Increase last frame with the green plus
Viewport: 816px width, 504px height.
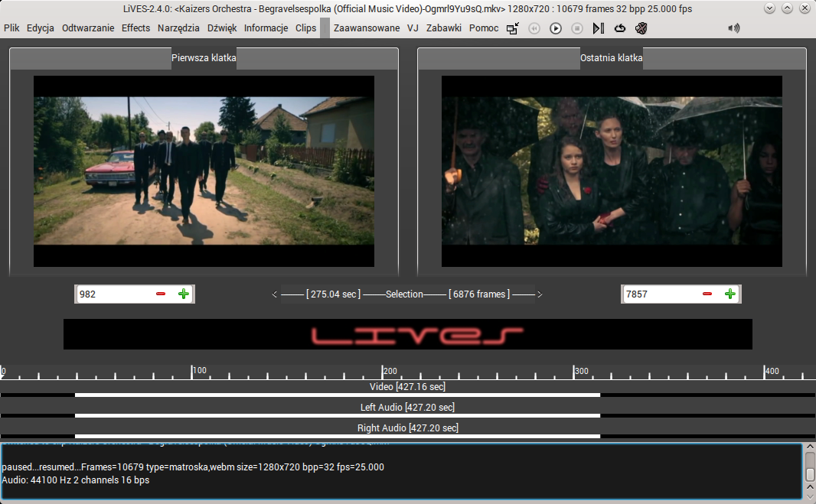730,294
